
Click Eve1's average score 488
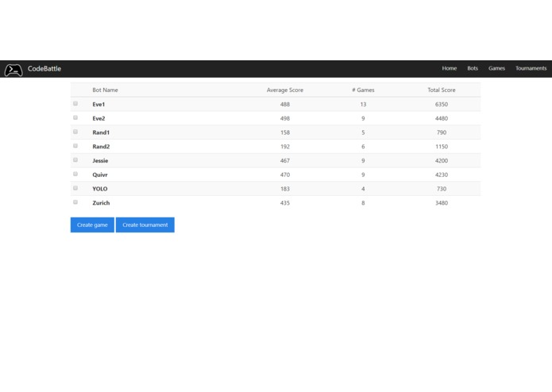tap(285, 105)
